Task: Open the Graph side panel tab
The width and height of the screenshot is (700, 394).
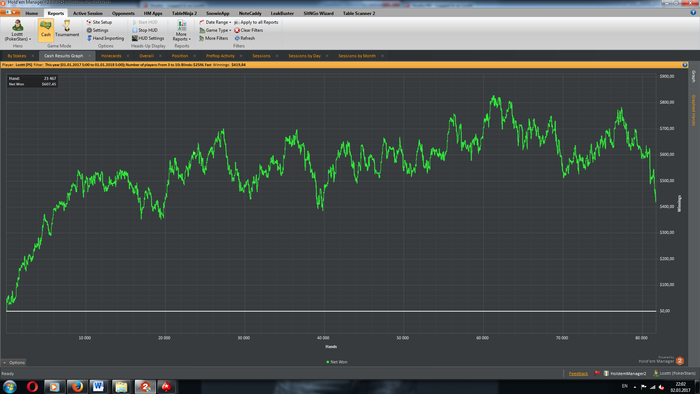Action: click(x=693, y=76)
